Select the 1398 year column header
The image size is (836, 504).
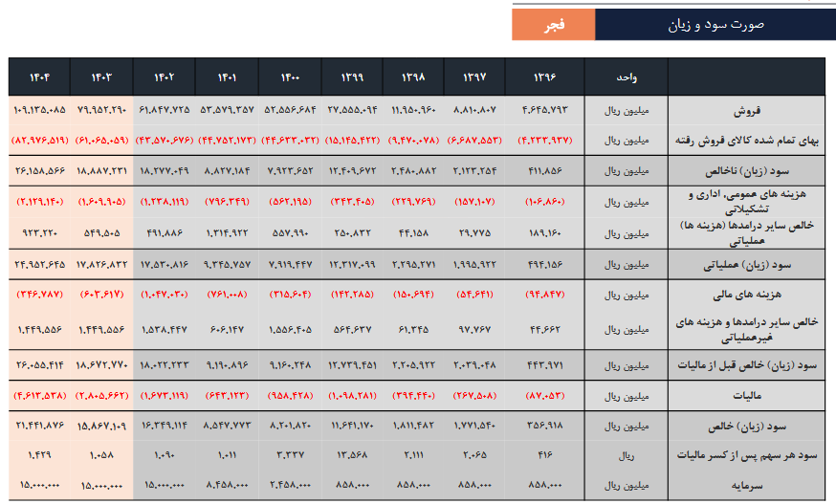413,77
